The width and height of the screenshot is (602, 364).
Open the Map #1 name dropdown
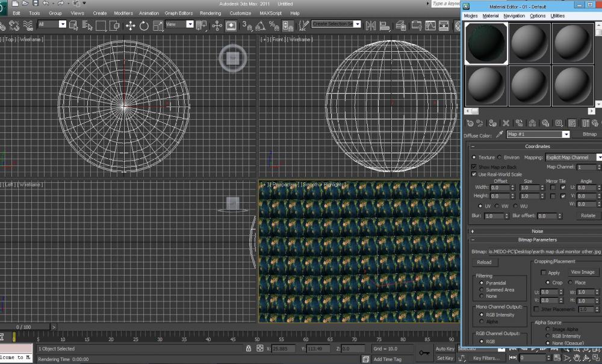pos(565,134)
